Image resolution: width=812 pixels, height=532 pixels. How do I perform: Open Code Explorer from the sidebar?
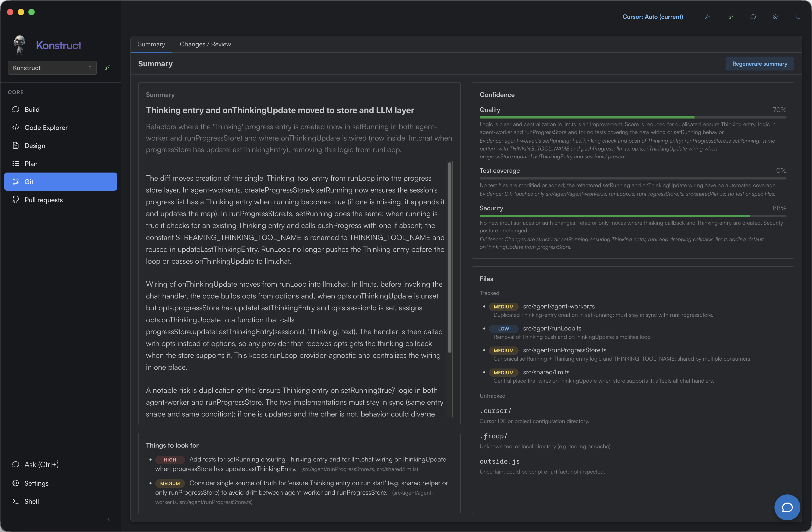(x=46, y=127)
